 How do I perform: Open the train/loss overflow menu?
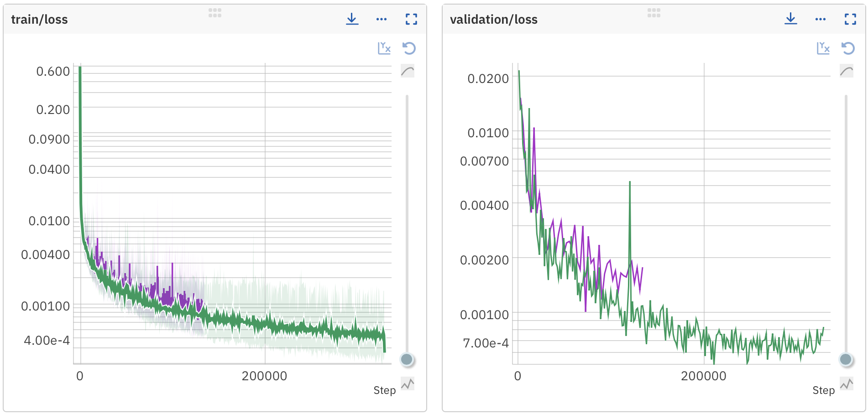point(381,19)
